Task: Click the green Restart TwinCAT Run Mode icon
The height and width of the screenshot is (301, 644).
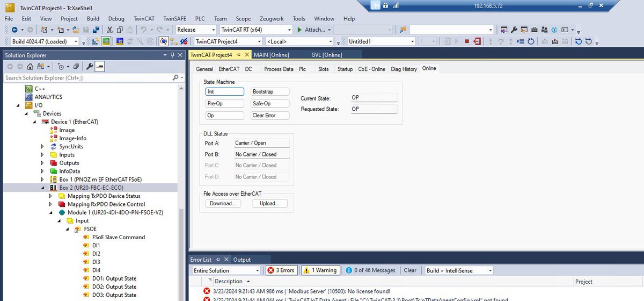Action: 106,41
